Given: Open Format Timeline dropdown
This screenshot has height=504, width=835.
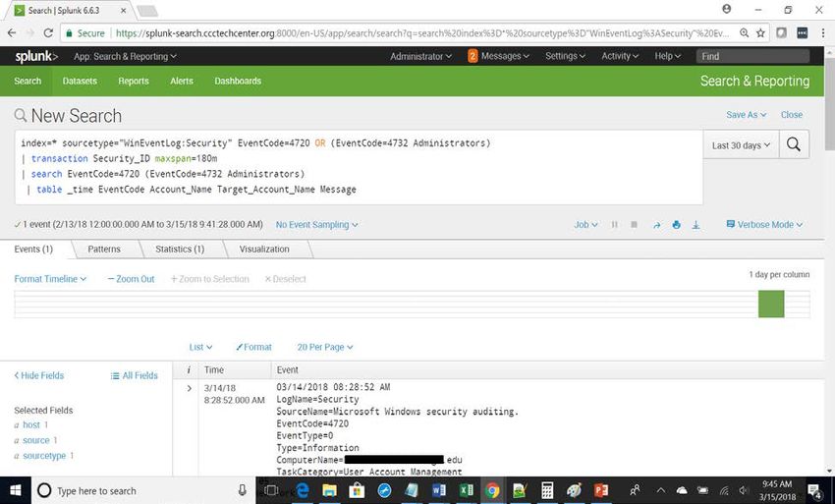Looking at the screenshot, I should pos(50,279).
